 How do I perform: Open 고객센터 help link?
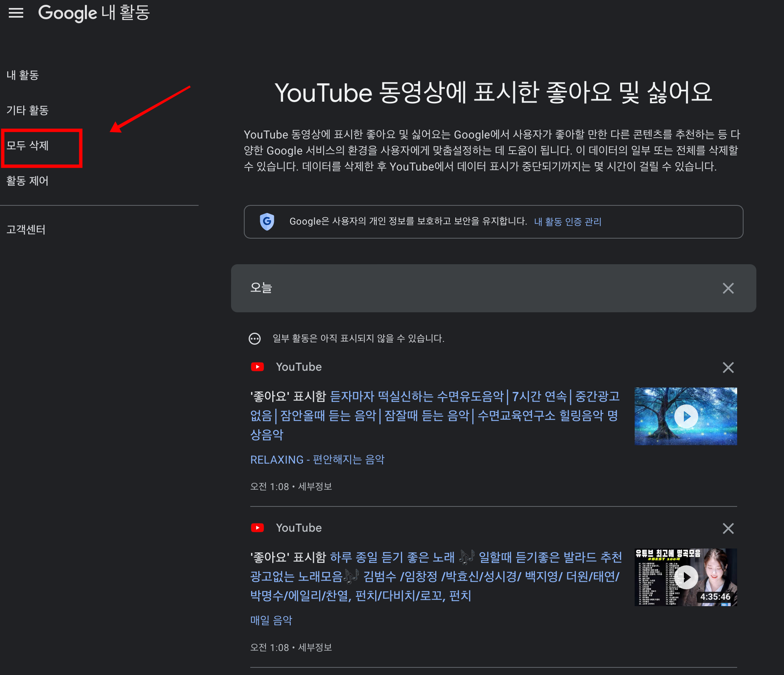tap(26, 230)
